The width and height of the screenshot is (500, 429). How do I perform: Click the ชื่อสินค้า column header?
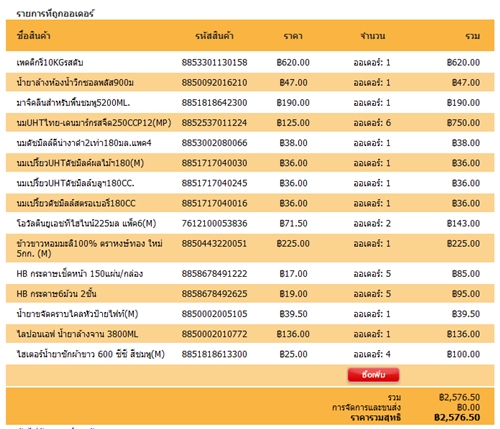[x=34, y=36]
